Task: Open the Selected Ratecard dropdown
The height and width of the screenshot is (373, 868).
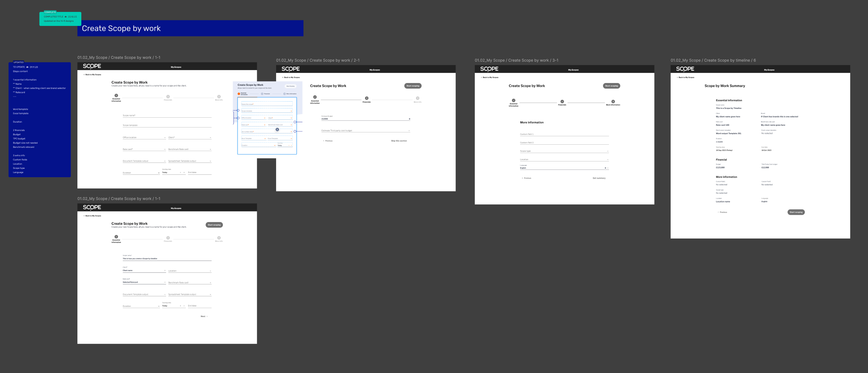Action: (x=144, y=282)
